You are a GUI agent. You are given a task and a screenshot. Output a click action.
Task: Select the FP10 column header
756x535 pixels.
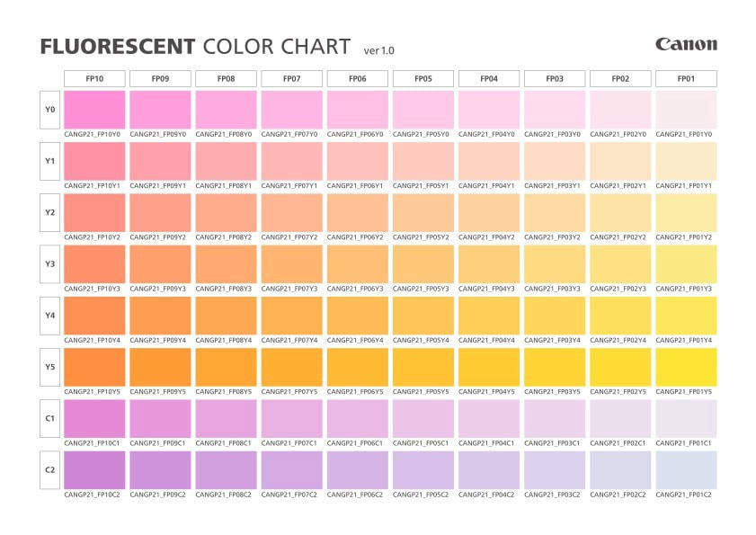94,79
